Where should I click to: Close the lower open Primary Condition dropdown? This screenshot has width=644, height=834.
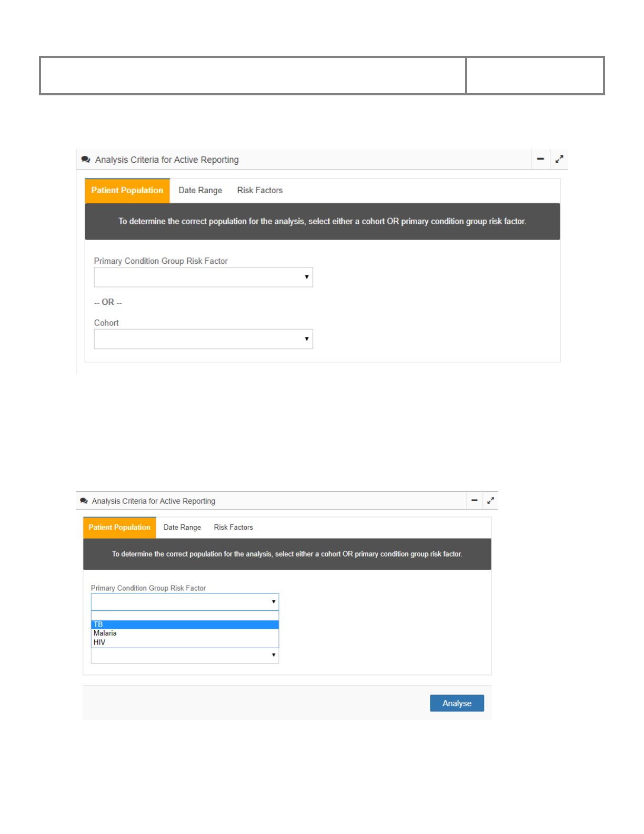[x=185, y=602]
